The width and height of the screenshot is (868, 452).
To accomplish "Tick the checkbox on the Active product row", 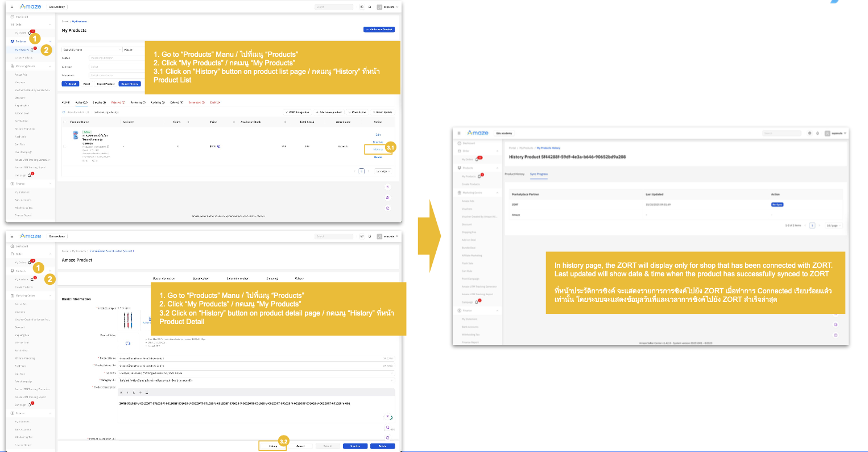I will pyautogui.click(x=65, y=147).
